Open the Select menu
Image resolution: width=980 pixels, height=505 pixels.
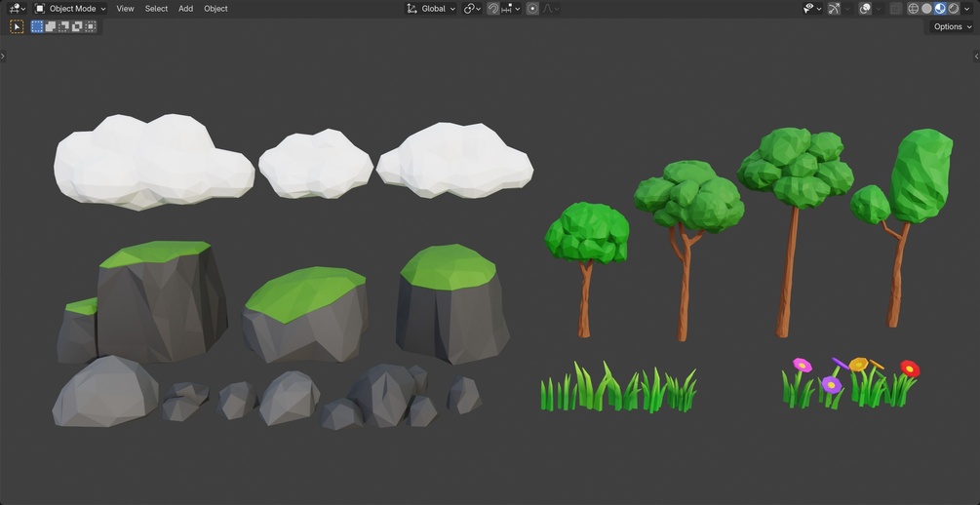(156, 9)
